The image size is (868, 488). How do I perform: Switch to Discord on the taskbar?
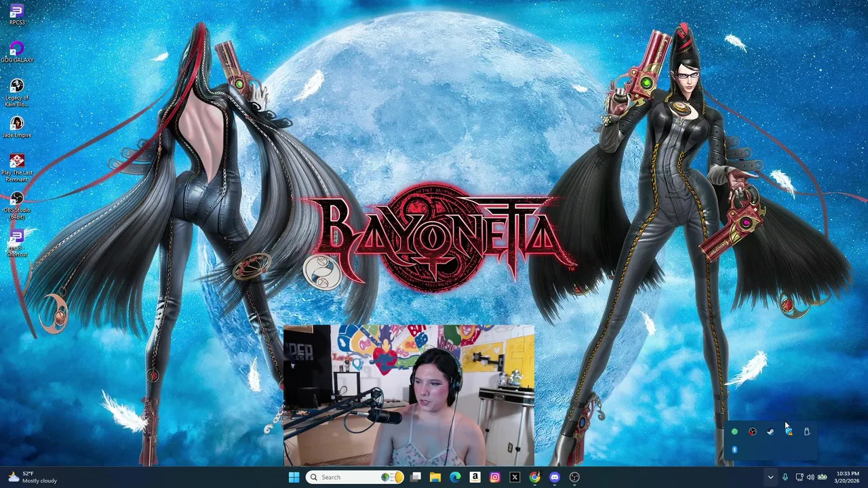click(x=555, y=477)
